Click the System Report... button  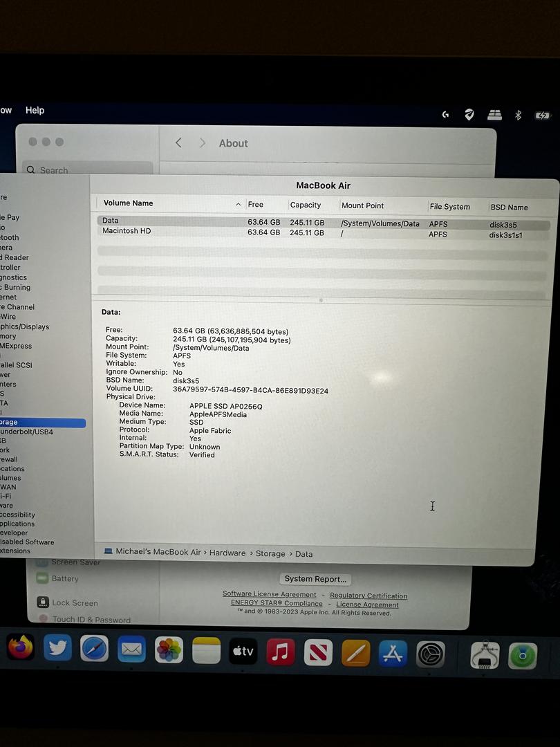(315, 579)
